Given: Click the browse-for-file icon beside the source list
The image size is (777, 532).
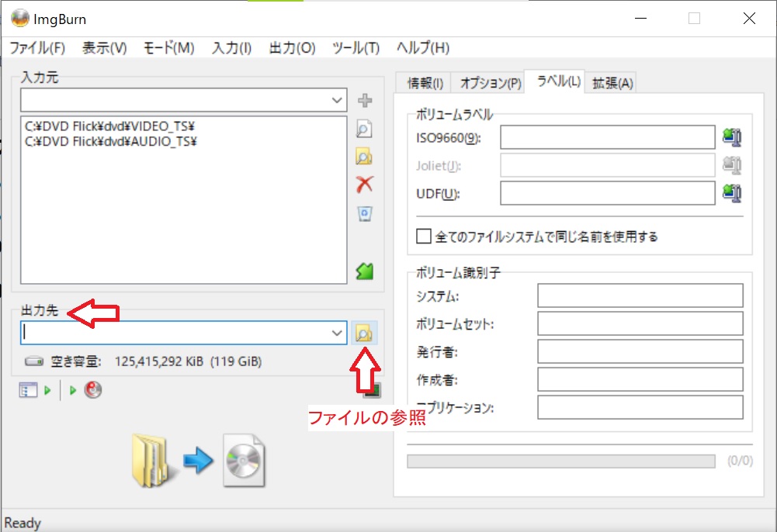Looking at the screenshot, I should 364,130.
